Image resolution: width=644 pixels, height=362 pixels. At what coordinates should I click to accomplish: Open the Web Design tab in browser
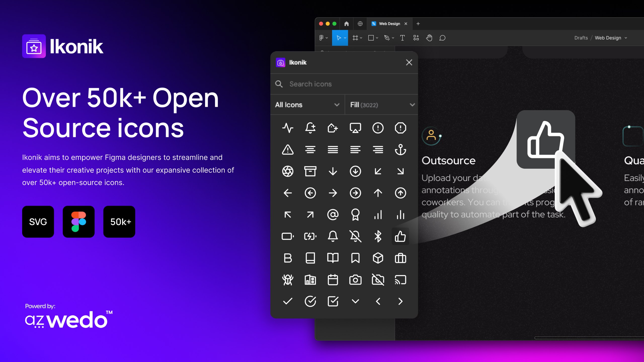[389, 23]
